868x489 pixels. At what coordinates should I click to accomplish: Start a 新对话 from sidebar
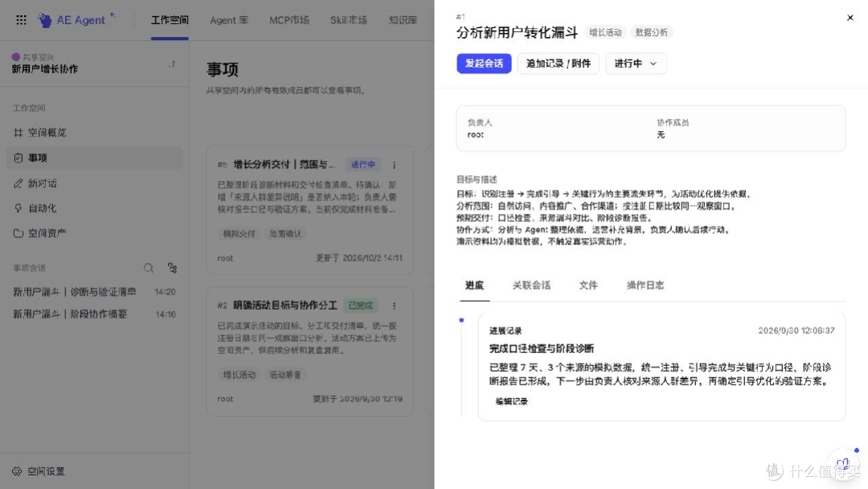coord(95,183)
